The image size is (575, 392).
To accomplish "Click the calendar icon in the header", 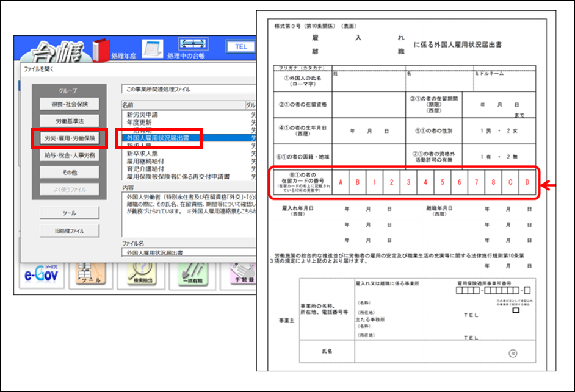I will coord(153,49).
